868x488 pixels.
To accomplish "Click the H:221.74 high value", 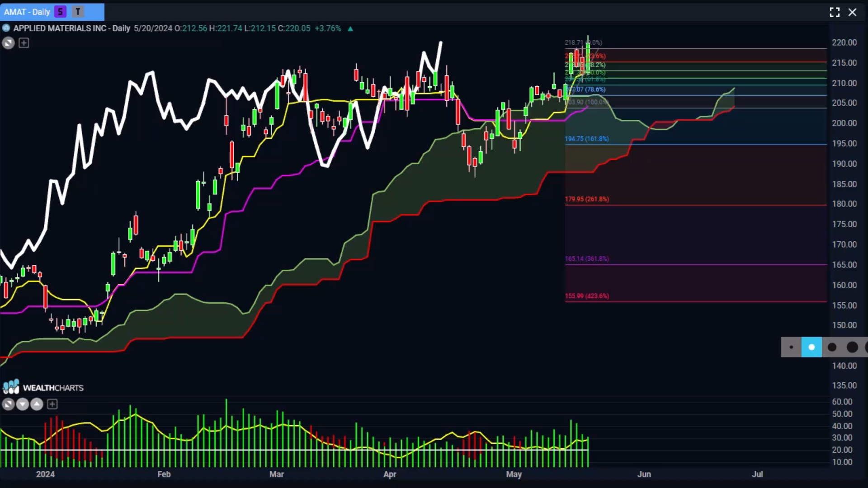I will [226, 28].
